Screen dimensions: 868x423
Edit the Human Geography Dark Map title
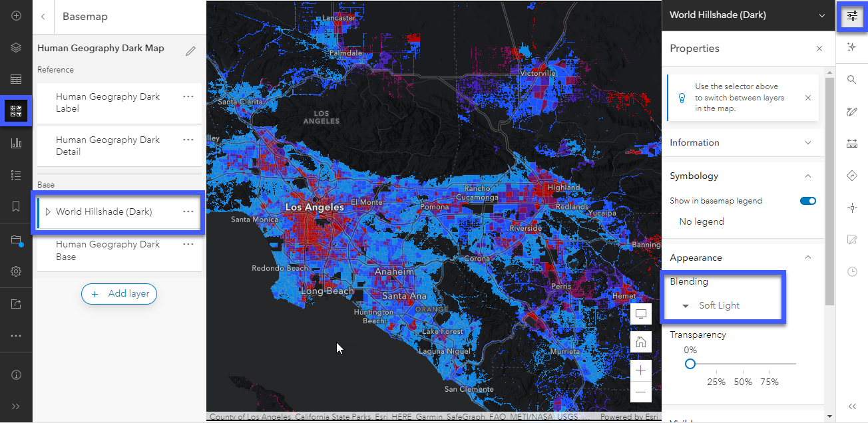[191, 51]
